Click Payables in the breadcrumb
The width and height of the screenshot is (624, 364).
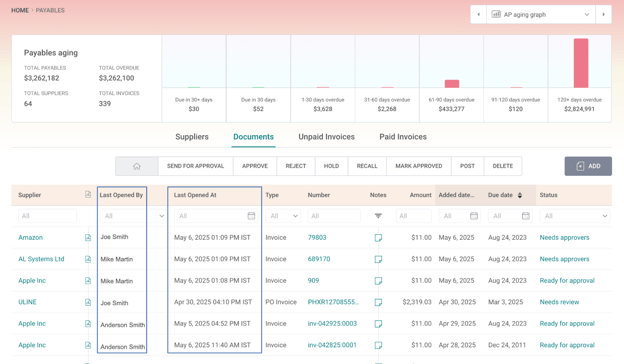[50, 10]
